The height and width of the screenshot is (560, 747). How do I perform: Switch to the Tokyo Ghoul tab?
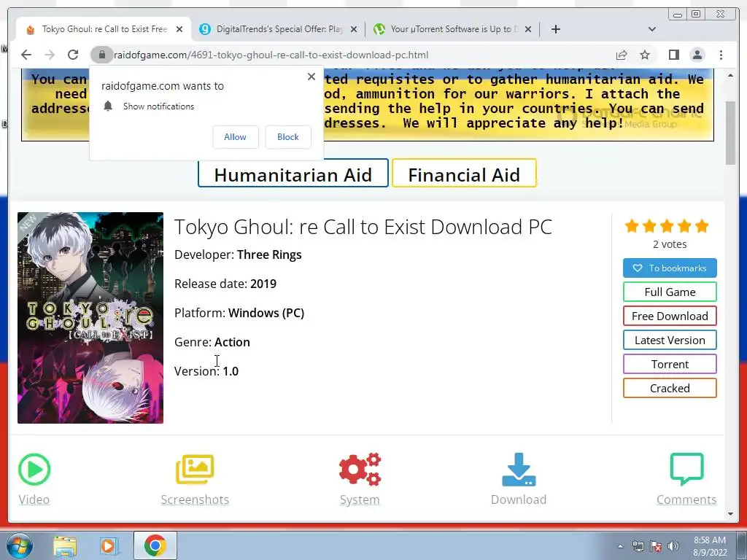click(x=104, y=29)
